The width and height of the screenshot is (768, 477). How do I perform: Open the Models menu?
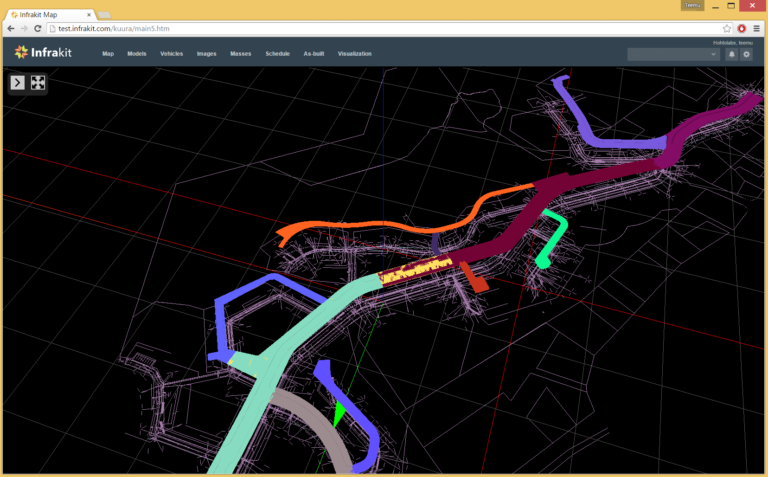(137, 53)
